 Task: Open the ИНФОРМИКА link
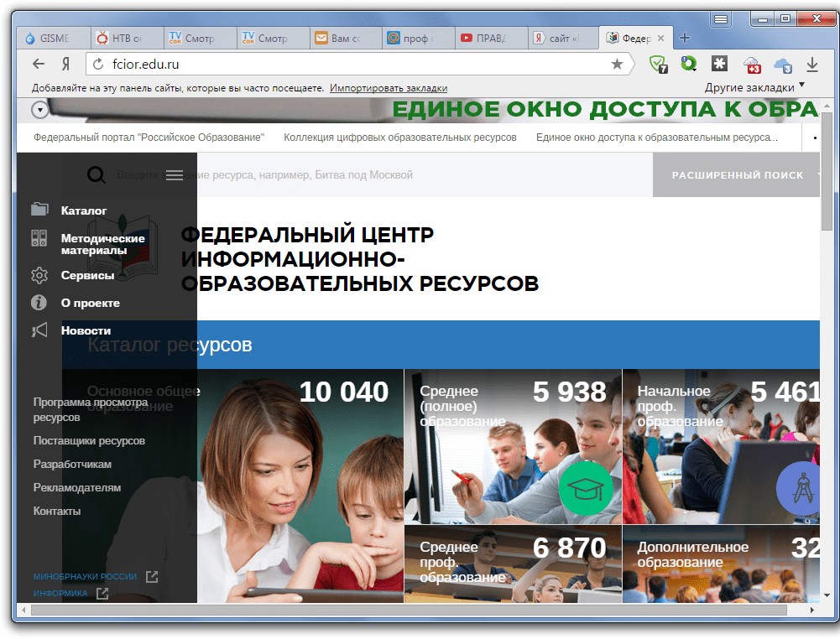point(60,593)
